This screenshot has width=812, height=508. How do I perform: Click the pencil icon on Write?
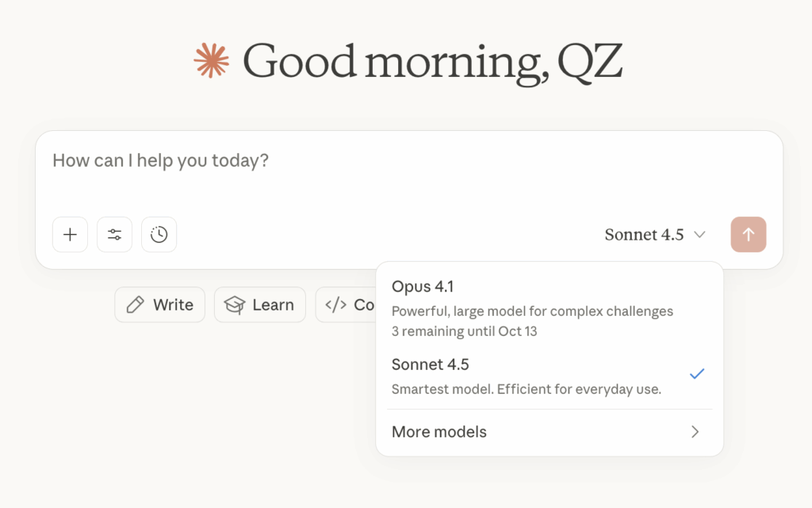pos(136,305)
